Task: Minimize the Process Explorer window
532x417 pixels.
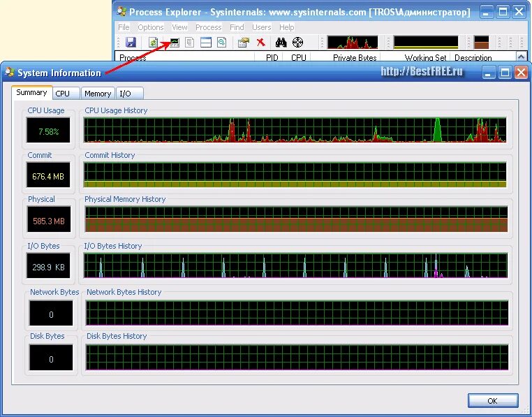Action: (487, 13)
